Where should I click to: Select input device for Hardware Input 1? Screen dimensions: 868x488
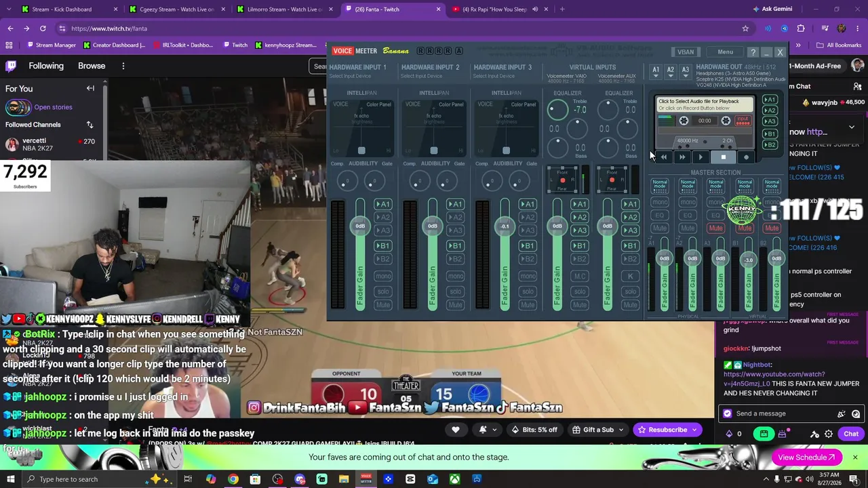(351, 76)
